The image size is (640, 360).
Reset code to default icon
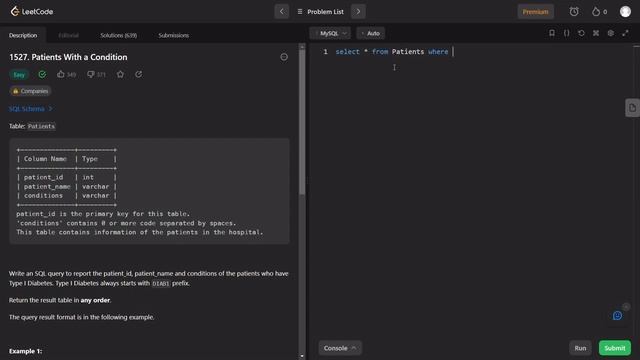click(x=581, y=33)
